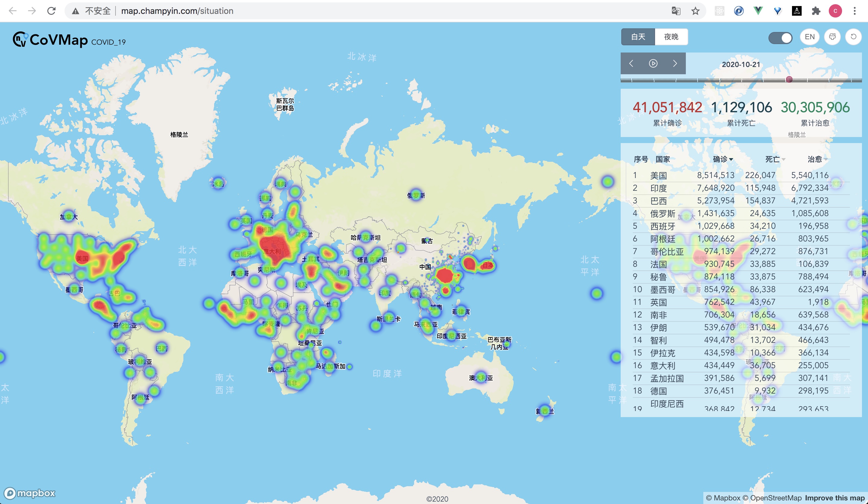Sort table by 死亡 column arrow
The image size is (868, 504).
click(784, 159)
